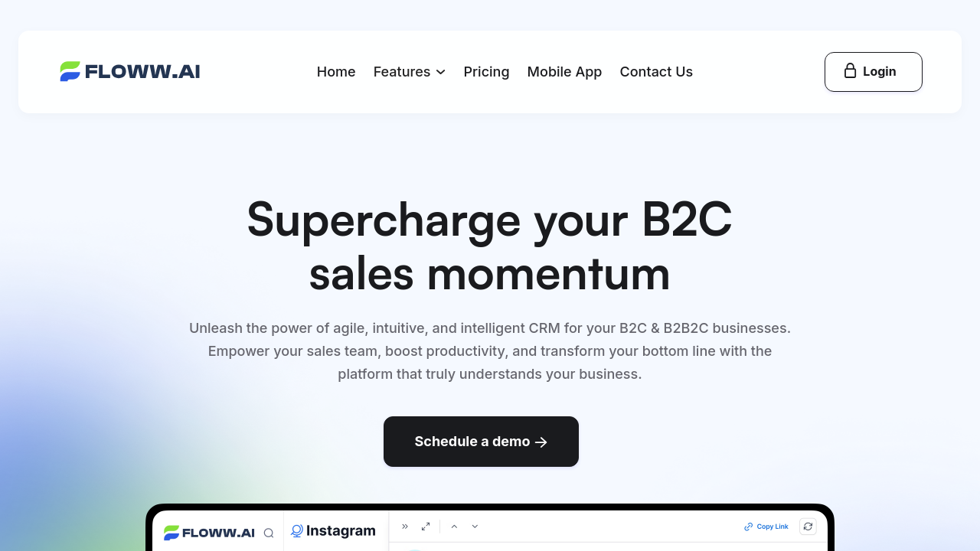Screen dimensions: 980x551
Task: Click the FLOWW.AI logo in the navbar
Action: 130,72
